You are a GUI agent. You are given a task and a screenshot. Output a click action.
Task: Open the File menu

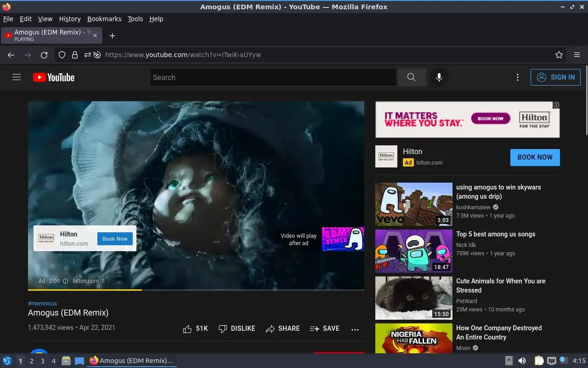8,19
